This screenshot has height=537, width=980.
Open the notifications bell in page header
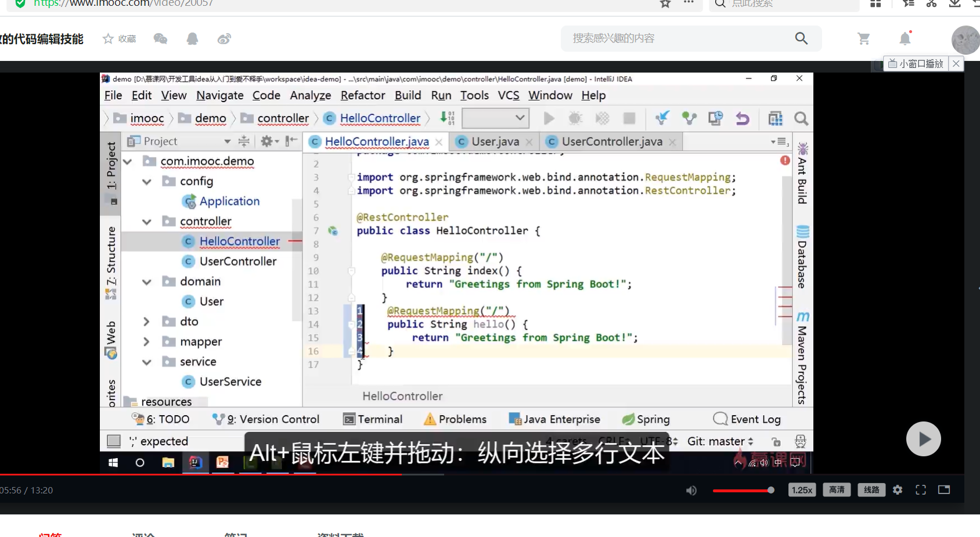[905, 38]
